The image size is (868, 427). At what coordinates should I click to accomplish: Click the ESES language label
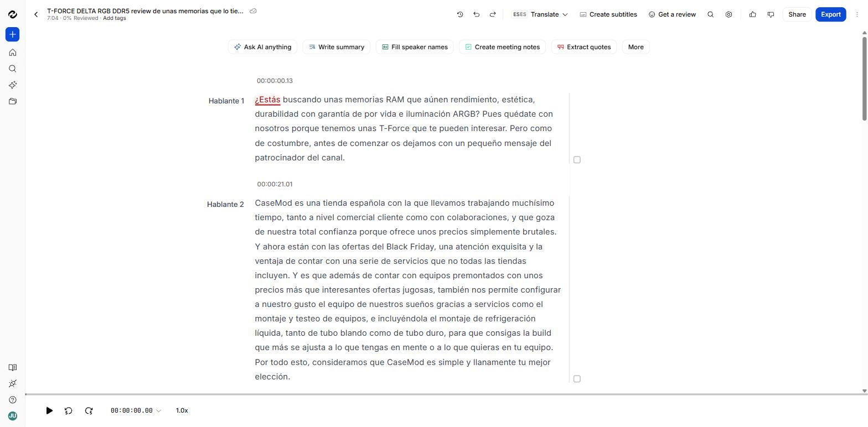pos(519,14)
